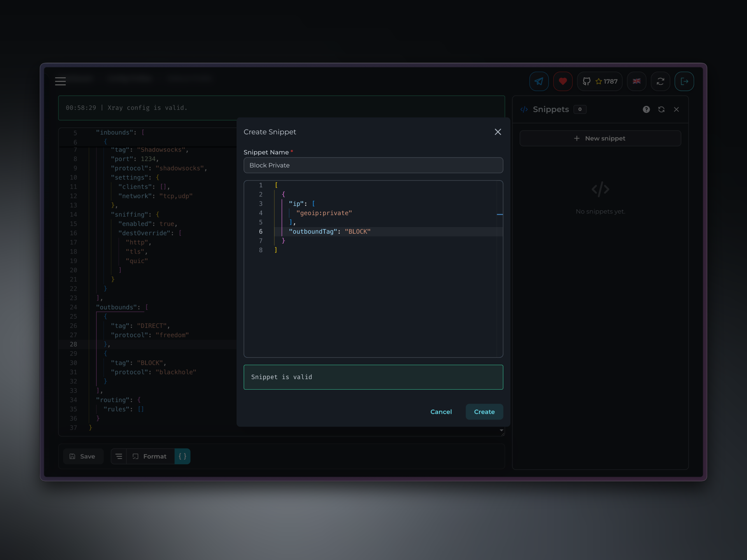This screenshot has width=747, height=560.
Task: Click the align lines icon beside Format
Action: pos(119,456)
